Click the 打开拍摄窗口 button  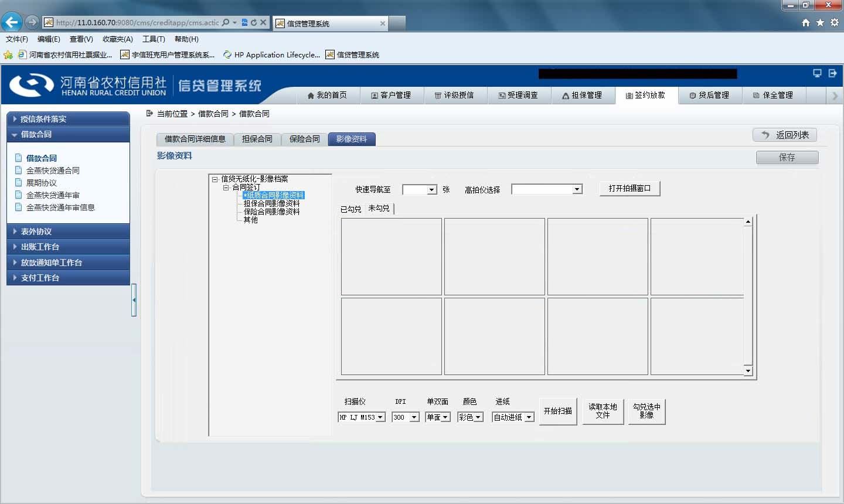coord(629,189)
